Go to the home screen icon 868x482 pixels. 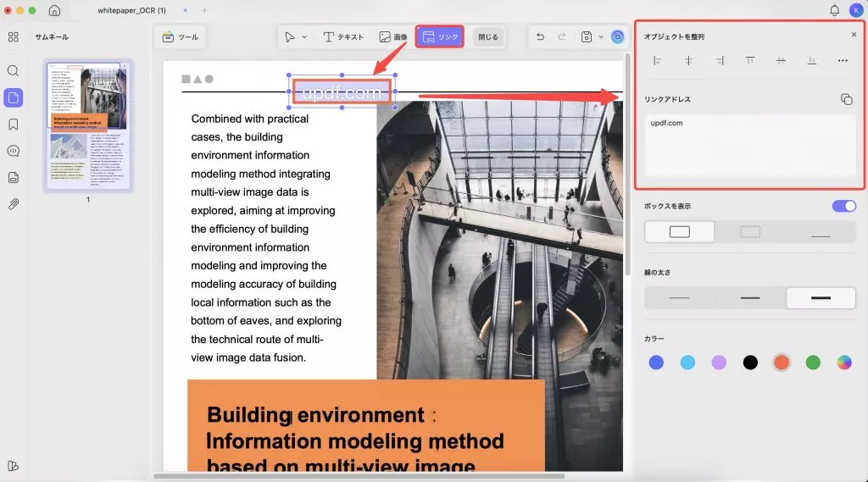point(54,10)
